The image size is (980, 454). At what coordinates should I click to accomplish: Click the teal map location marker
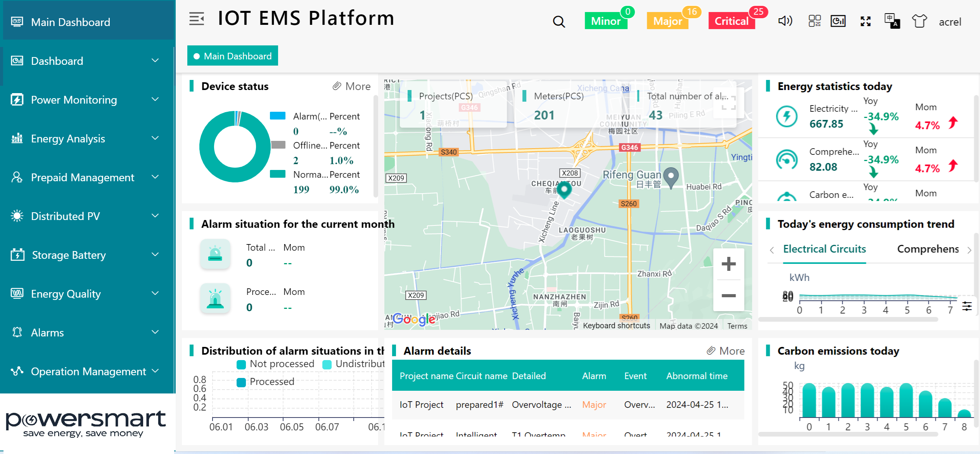(x=564, y=191)
